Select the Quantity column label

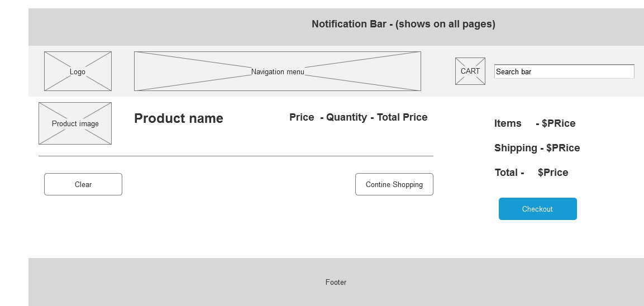coord(346,117)
